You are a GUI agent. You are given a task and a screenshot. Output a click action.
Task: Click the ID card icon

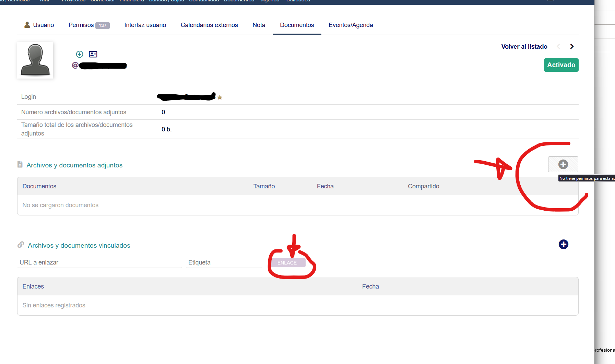point(93,54)
